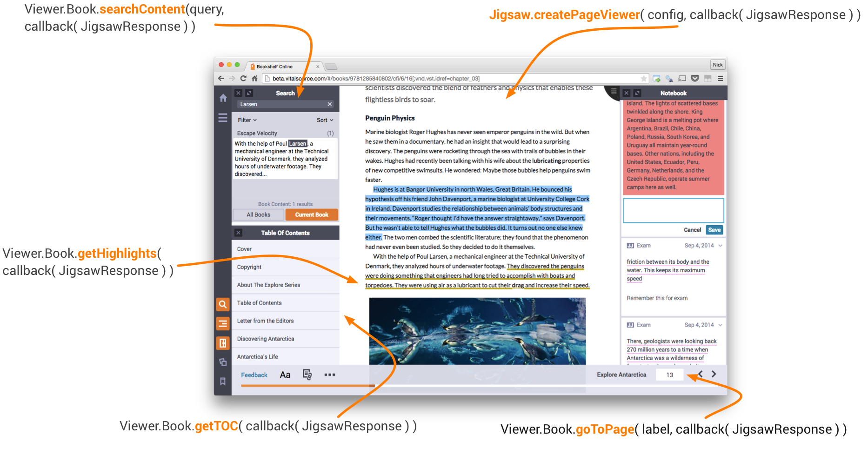Open bookmarks from the left sidebar
This screenshot has width=868, height=462.
click(223, 382)
